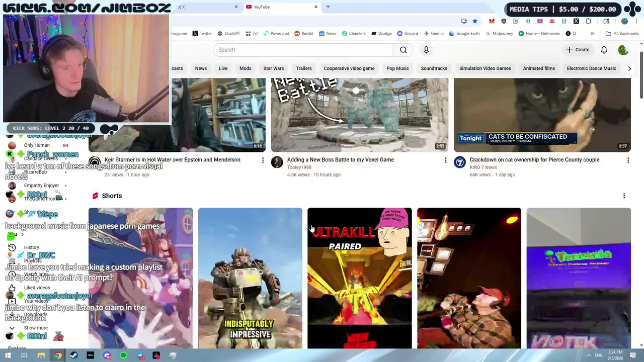The width and height of the screenshot is (644, 362).
Task: Select the Soundtracks chip
Action: [x=434, y=68]
